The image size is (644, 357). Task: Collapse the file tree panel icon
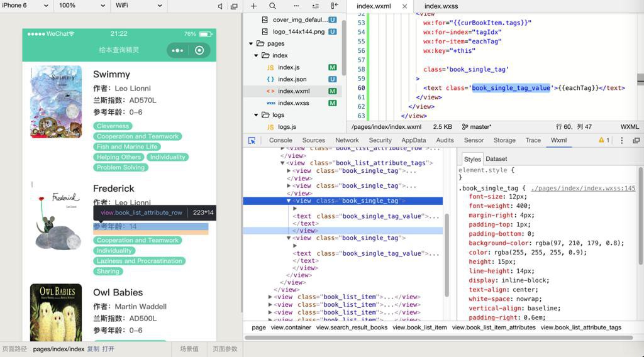[x=335, y=6]
